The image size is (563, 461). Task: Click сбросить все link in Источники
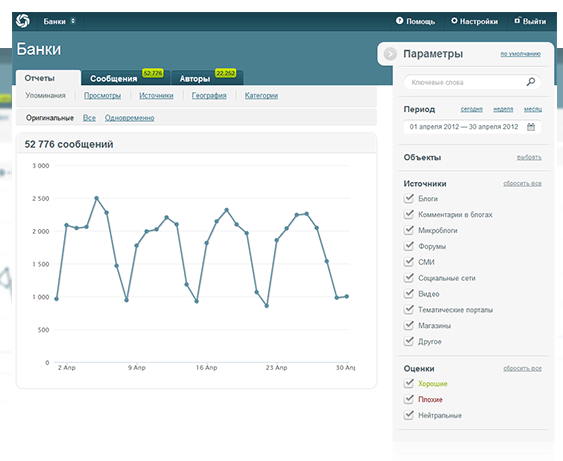coord(522,183)
